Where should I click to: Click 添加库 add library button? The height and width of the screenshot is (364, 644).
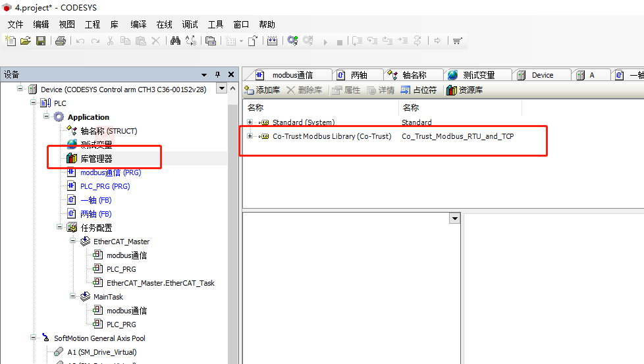262,90
